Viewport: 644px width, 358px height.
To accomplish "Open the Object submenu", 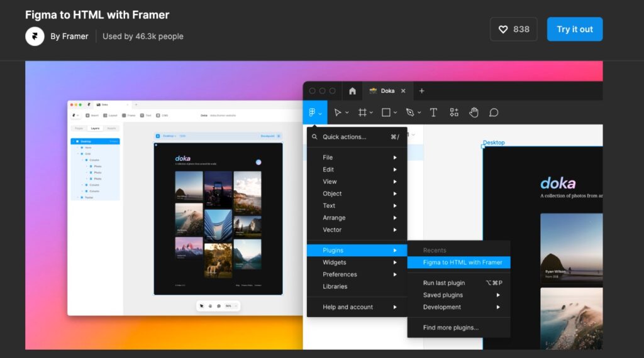I will point(357,193).
